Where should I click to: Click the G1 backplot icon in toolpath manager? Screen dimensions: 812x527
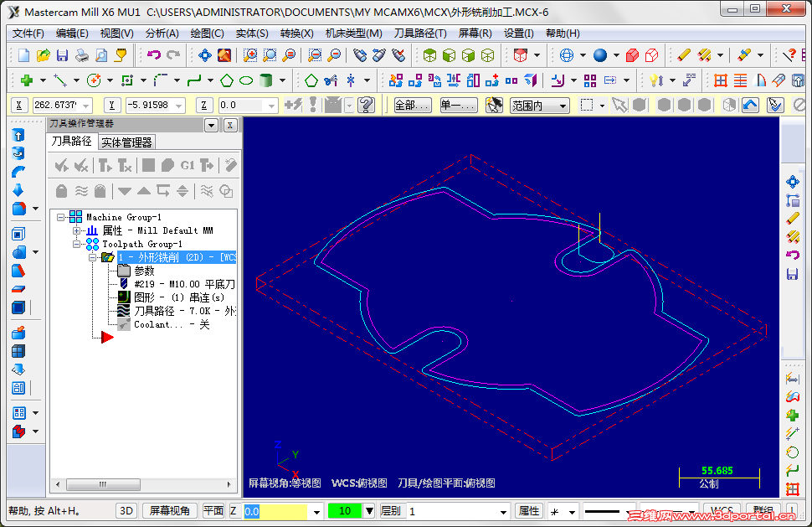[x=188, y=166]
